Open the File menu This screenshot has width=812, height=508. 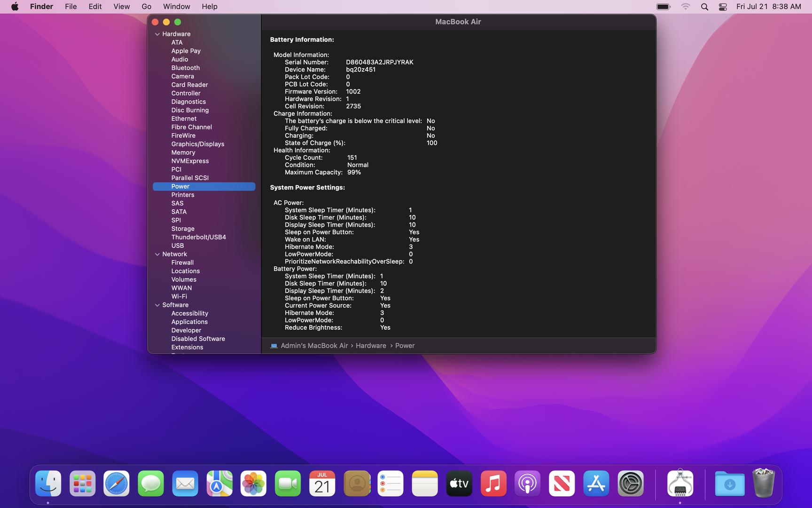point(71,7)
